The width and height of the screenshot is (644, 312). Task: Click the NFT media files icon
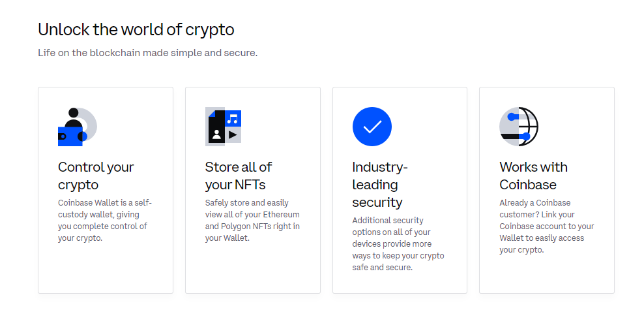point(223,127)
